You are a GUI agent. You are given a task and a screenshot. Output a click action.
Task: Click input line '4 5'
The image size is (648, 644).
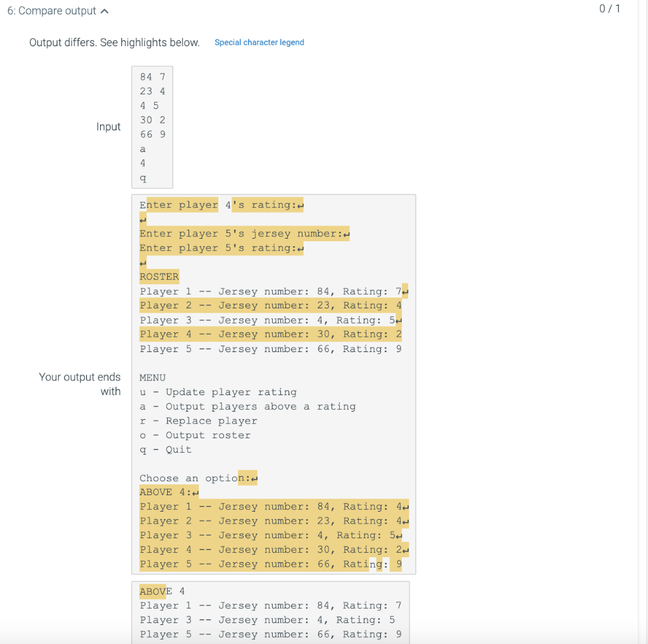pos(149,106)
